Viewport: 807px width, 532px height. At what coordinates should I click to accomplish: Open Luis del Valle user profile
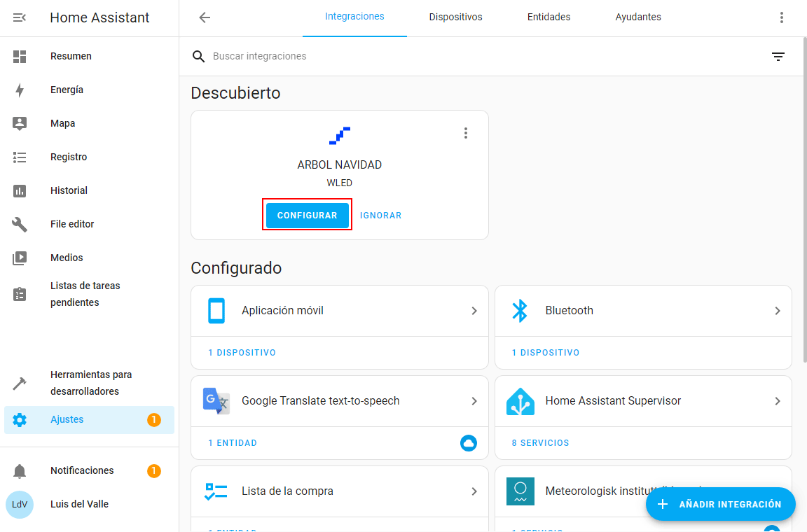tap(89, 504)
